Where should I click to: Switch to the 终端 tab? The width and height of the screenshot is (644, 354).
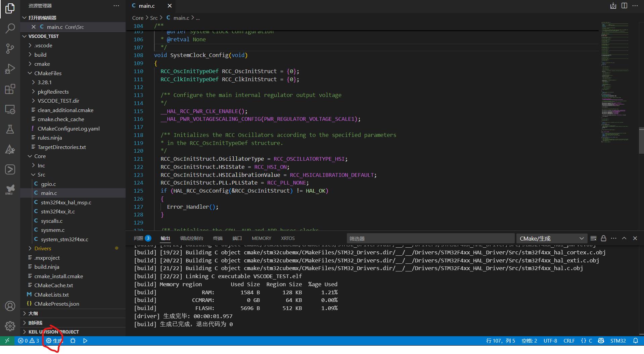tap(218, 238)
